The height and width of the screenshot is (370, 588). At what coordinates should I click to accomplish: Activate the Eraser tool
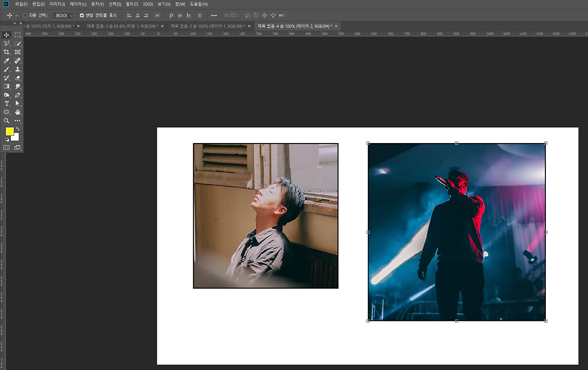click(x=18, y=78)
